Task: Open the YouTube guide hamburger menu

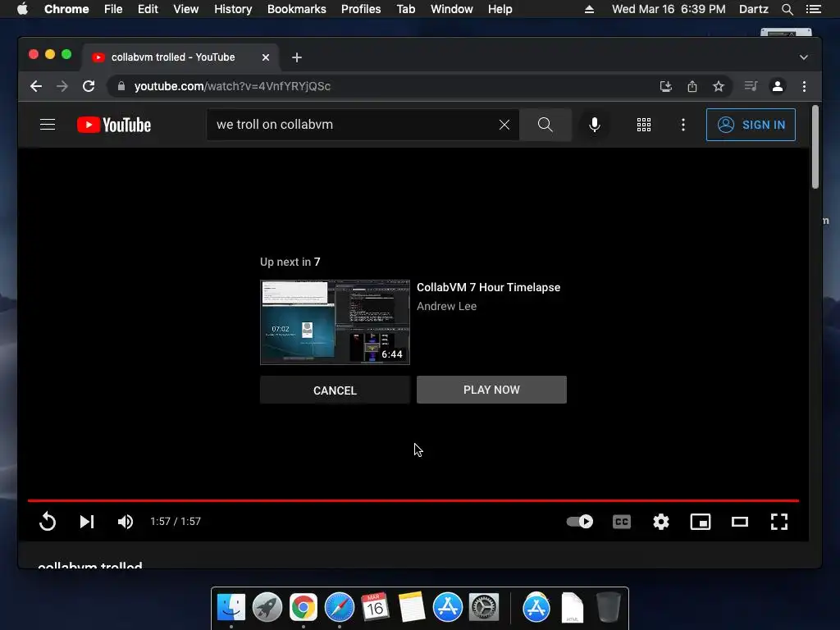Action: click(x=48, y=125)
